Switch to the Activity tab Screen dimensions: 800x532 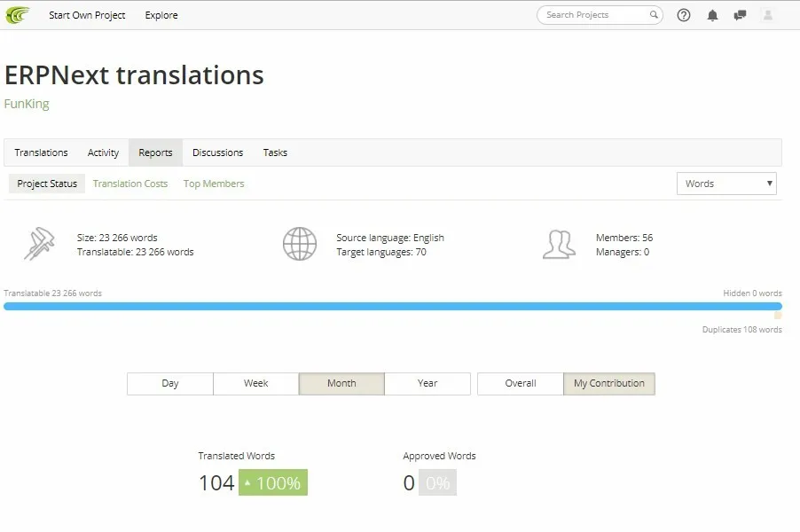[x=103, y=153]
